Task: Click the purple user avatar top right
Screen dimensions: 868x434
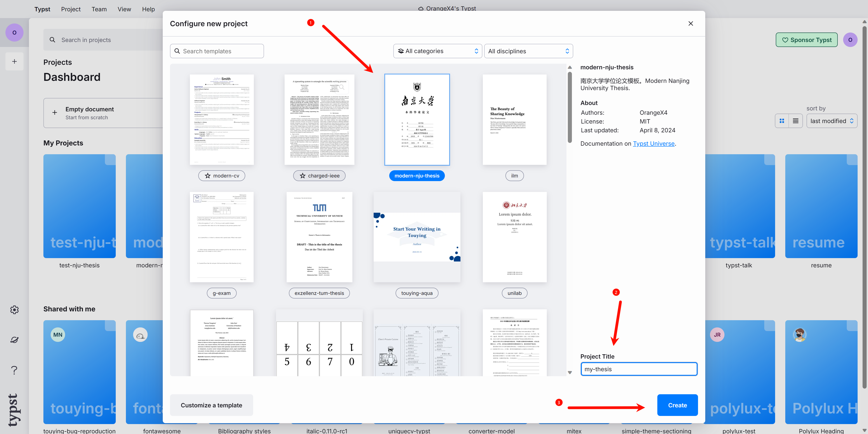Action: click(x=850, y=40)
